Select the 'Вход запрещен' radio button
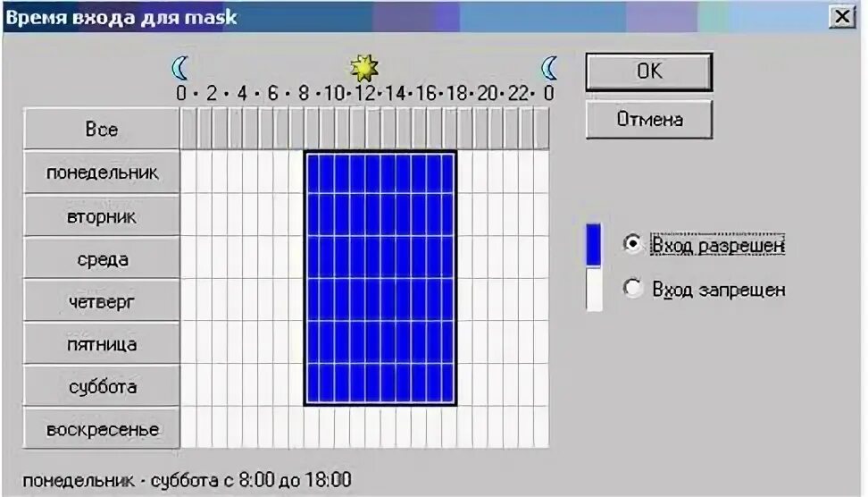The height and width of the screenshot is (497, 868). tap(632, 288)
